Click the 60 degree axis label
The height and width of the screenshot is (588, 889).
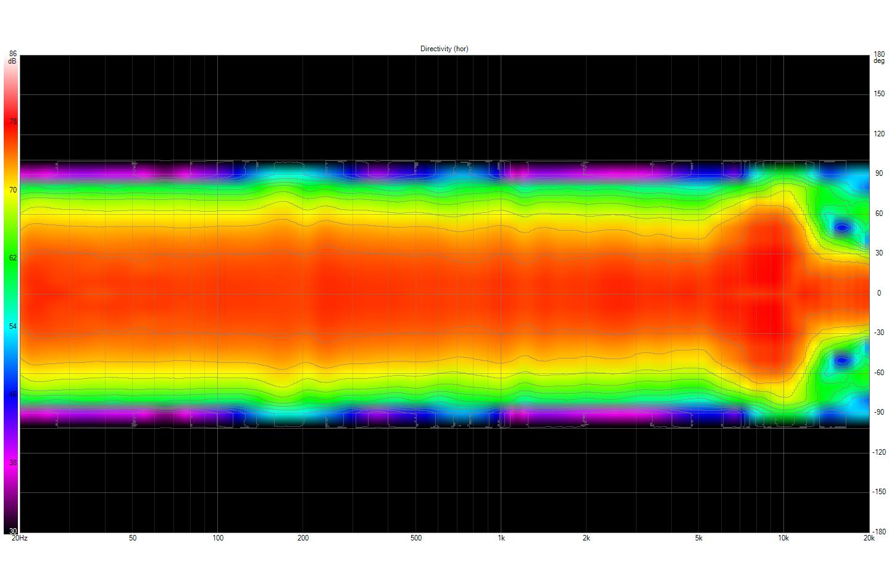tap(879, 213)
